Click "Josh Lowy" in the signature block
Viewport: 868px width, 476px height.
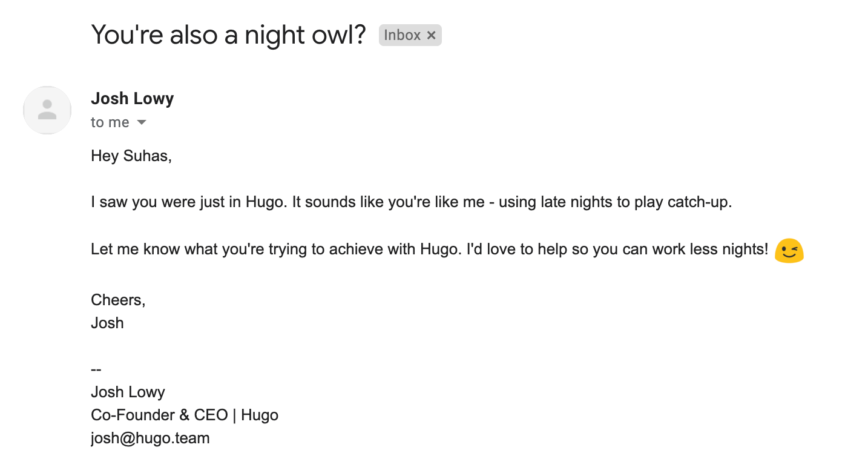(x=128, y=392)
